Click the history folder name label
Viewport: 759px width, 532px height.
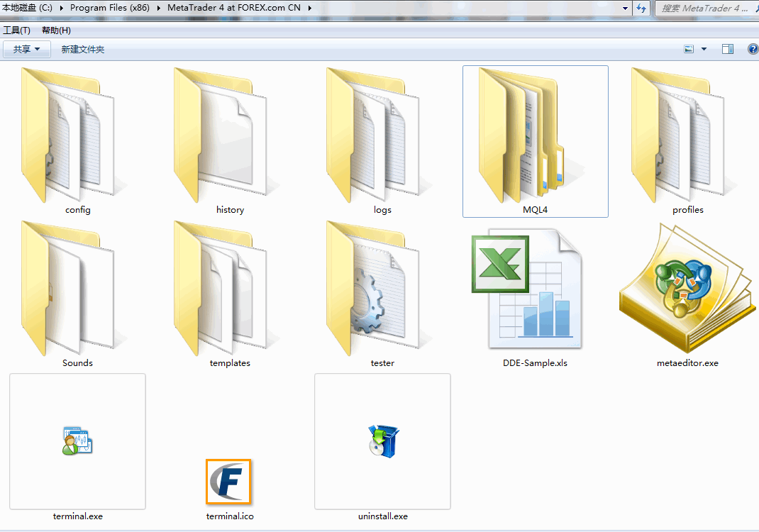click(230, 209)
